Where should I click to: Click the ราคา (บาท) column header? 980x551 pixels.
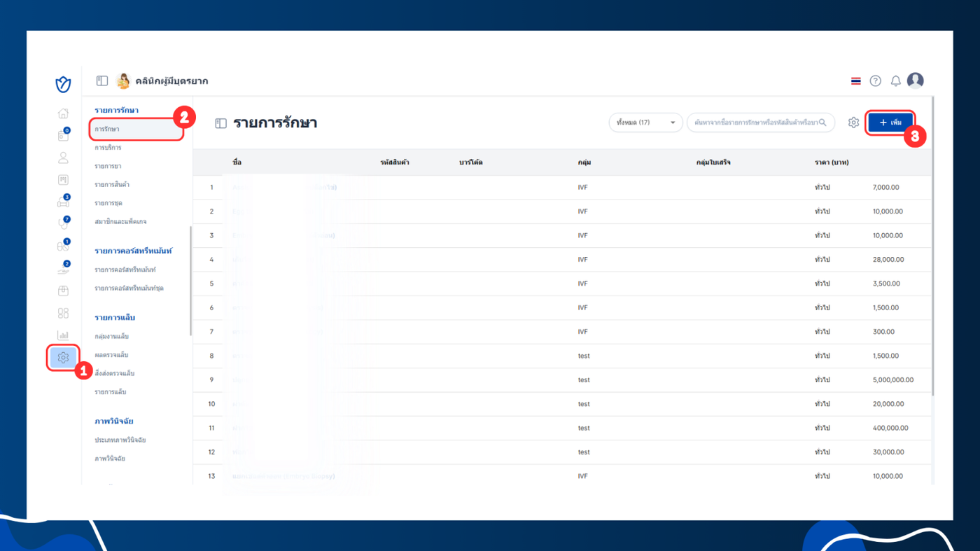[832, 162]
